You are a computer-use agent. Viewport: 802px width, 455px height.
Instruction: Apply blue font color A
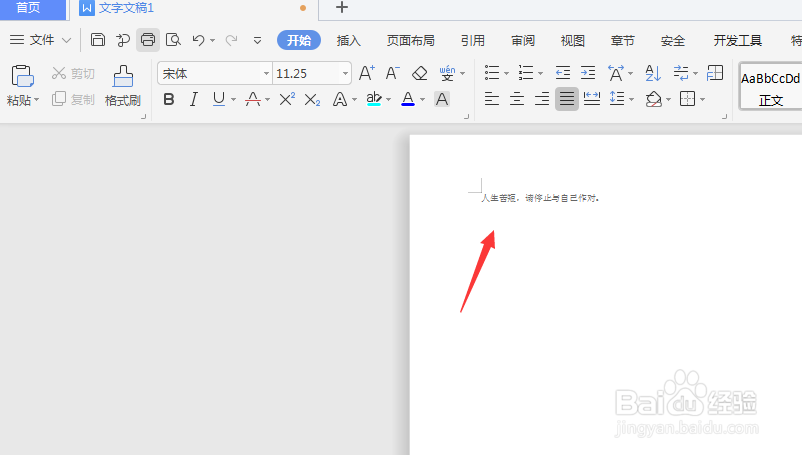(x=408, y=99)
